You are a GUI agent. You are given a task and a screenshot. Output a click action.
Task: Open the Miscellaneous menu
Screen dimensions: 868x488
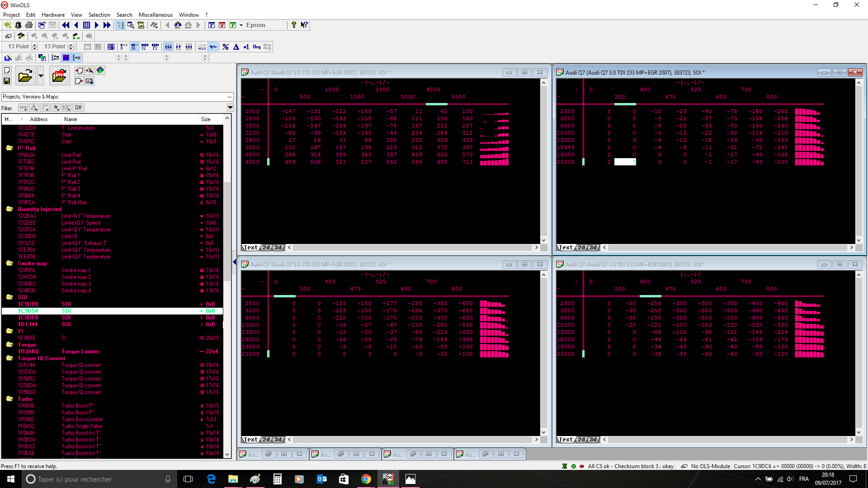click(x=155, y=15)
